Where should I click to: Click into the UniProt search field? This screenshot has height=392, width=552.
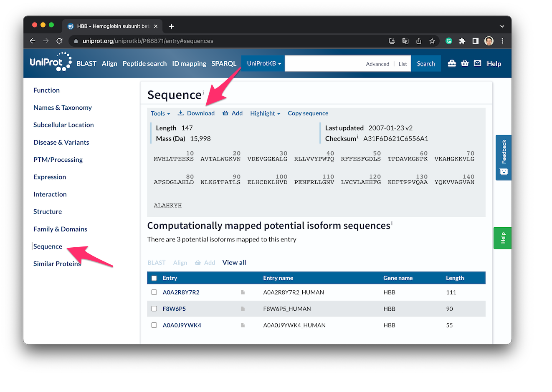pos(324,63)
